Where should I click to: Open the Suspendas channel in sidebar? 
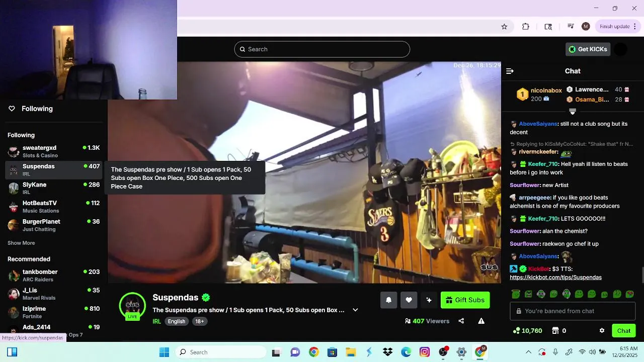[54, 170]
